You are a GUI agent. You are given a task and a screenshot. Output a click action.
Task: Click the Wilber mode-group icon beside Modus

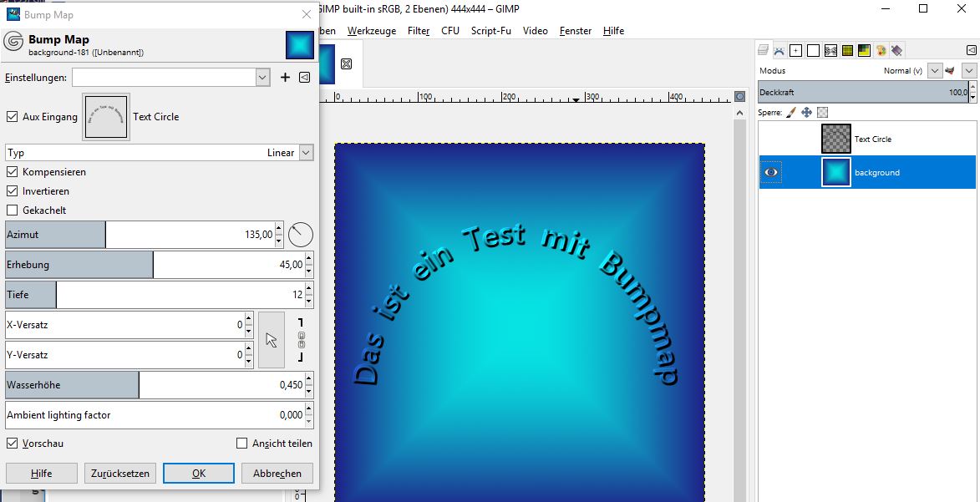(951, 71)
